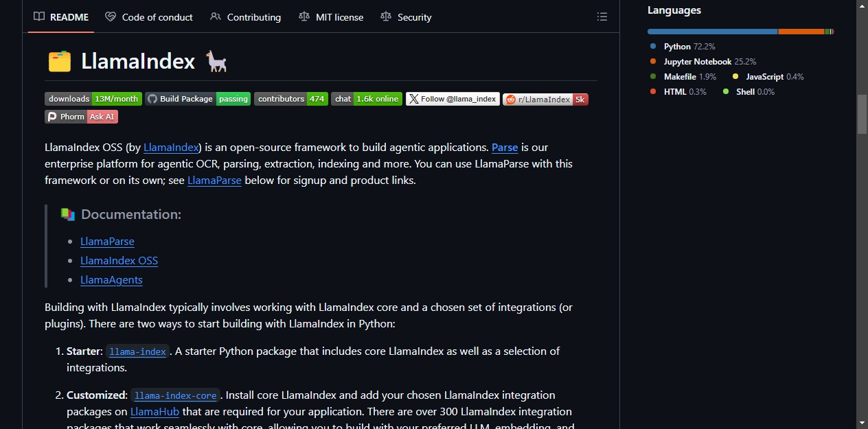Click the bold word Customized
The width and height of the screenshot is (868, 429).
[x=97, y=395]
